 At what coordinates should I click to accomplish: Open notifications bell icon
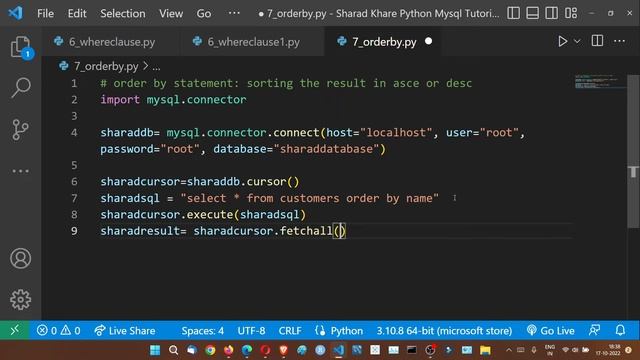click(x=620, y=330)
